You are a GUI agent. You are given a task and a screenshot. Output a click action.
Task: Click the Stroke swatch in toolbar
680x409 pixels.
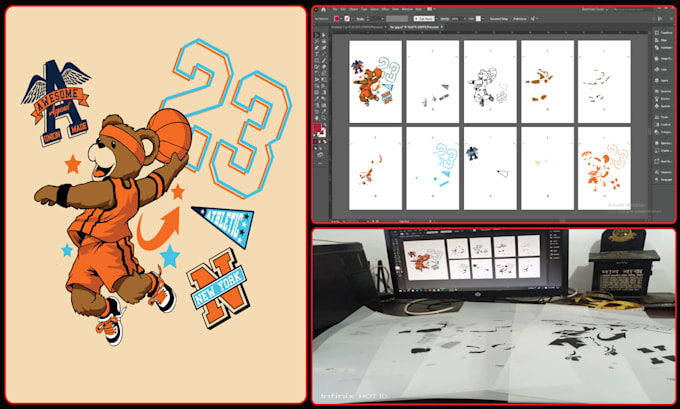click(x=322, y=133)
